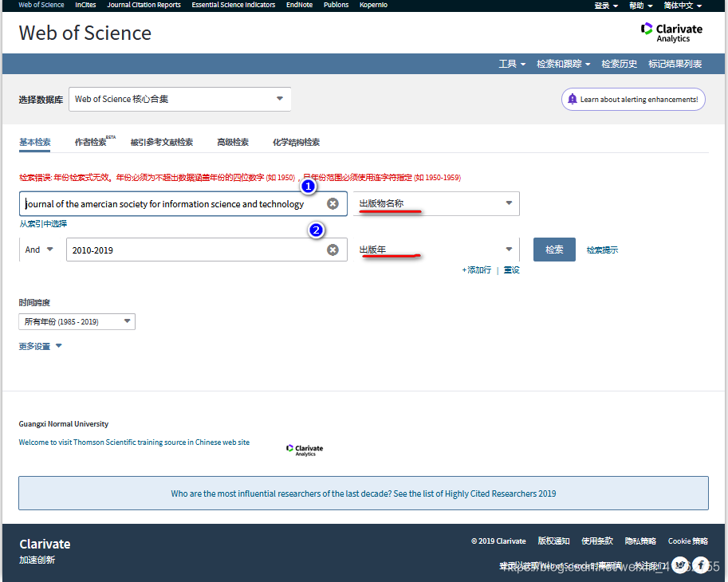Open Clarivate Facebook page icon

pyautogui.click(x=701, y=564)
